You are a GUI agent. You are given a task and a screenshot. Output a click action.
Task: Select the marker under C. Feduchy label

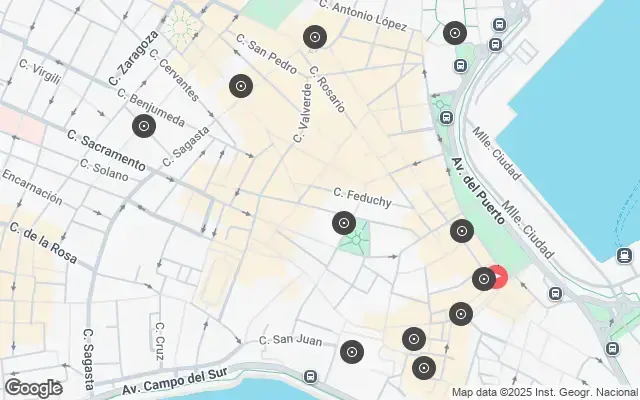coord(344,223)
